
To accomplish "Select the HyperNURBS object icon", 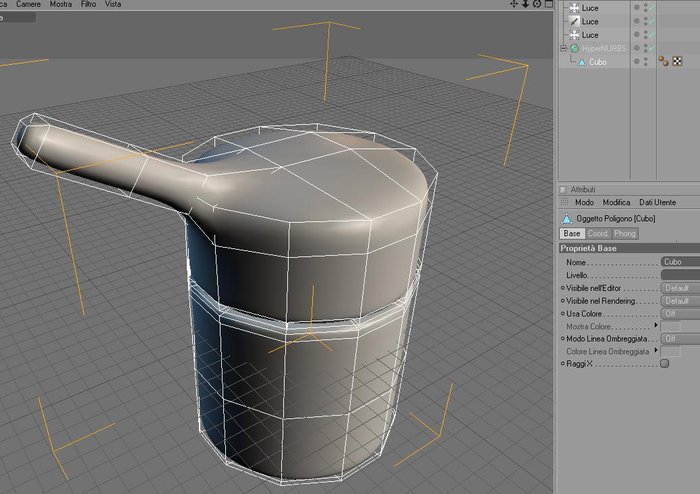I will (x=575, y=48).
